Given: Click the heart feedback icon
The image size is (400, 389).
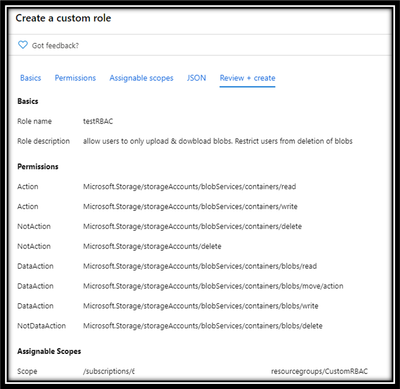Looking at the screenshot, I should tap(23, 45).
